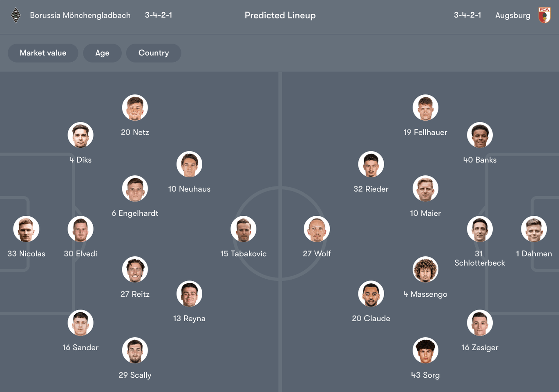This screenshot has height=392, width=559.
Task: Click the Augsburg team name link
Action: (x=513, y=15)
